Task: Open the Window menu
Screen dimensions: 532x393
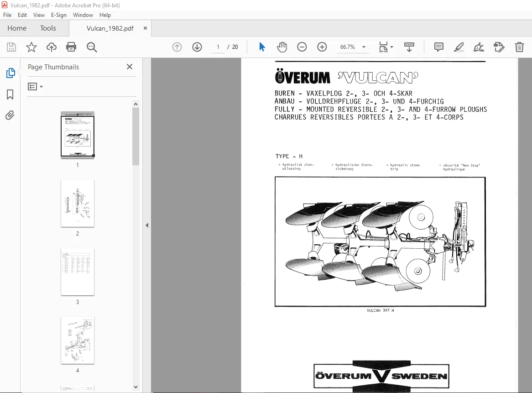Action: point(83,15)
